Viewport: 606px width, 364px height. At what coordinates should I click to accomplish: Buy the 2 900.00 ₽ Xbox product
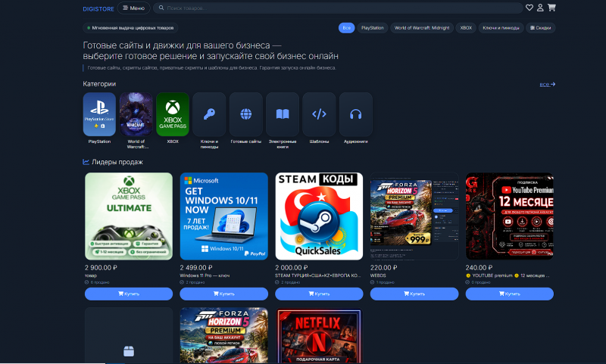[129, 294]
